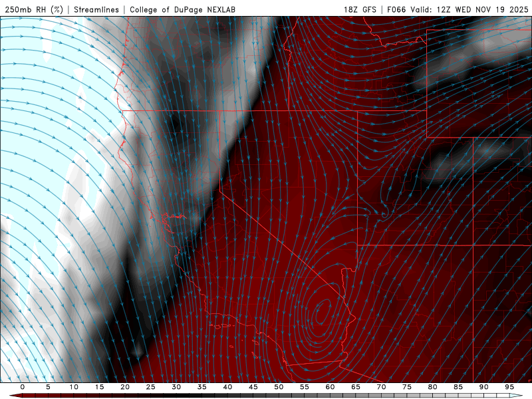The height and width of the screenshot is (399, 532).
Task: Click the "55" tick label on the color scale
Action: click(x=304, y=387)
